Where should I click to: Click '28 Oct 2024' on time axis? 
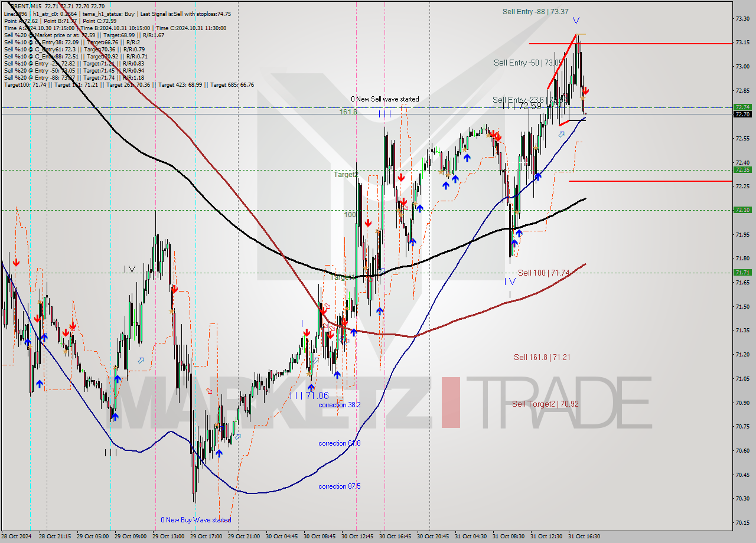tap(16, 537)
